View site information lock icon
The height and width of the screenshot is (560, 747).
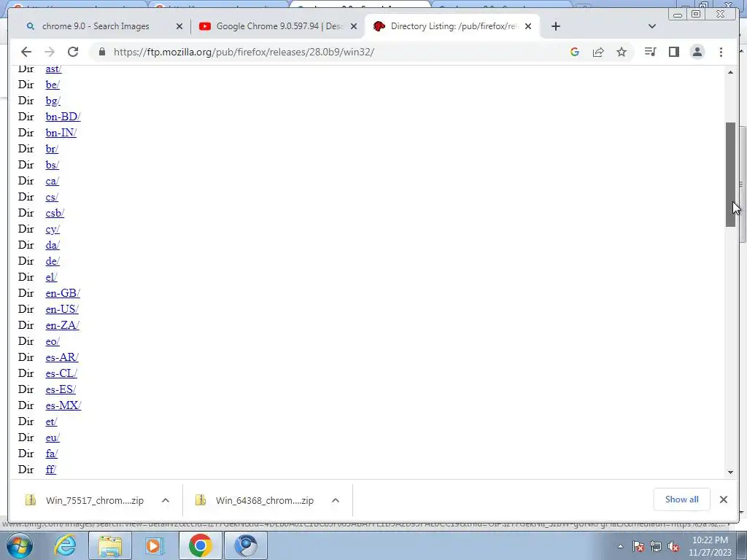[x=102, y=52]
